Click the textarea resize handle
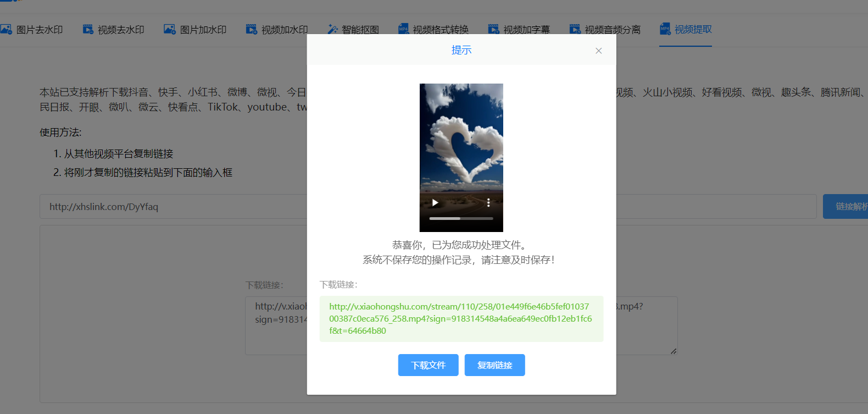Screen dimensions: 868x414 674,351
